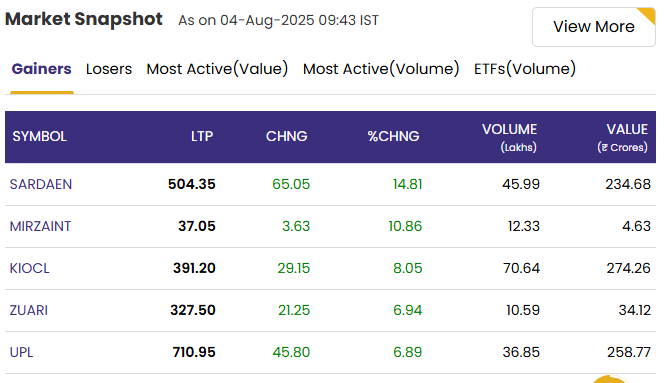Switch to the Losers tab
Image resolution: width=664 pixels, height=383 pixels.
[x=109, y=69]
